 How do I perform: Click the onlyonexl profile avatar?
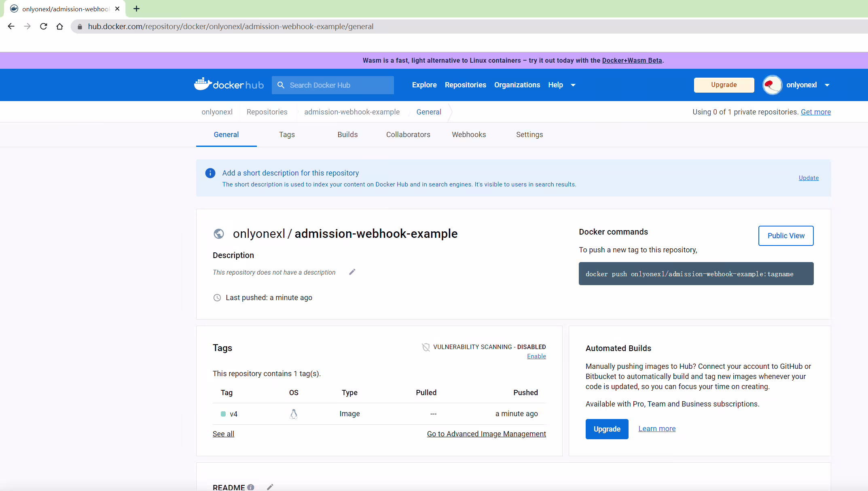point(772,85)
